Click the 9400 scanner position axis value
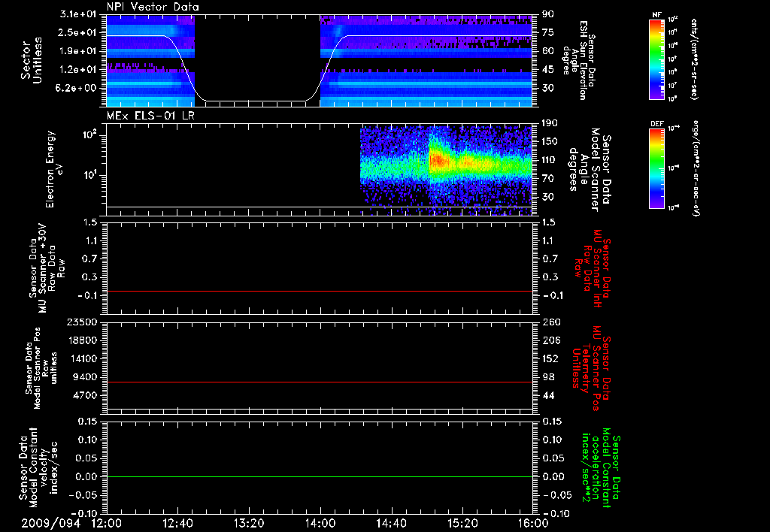Image resolution: width=770 pixels, height=532 pixels. [x=86, y=377]
